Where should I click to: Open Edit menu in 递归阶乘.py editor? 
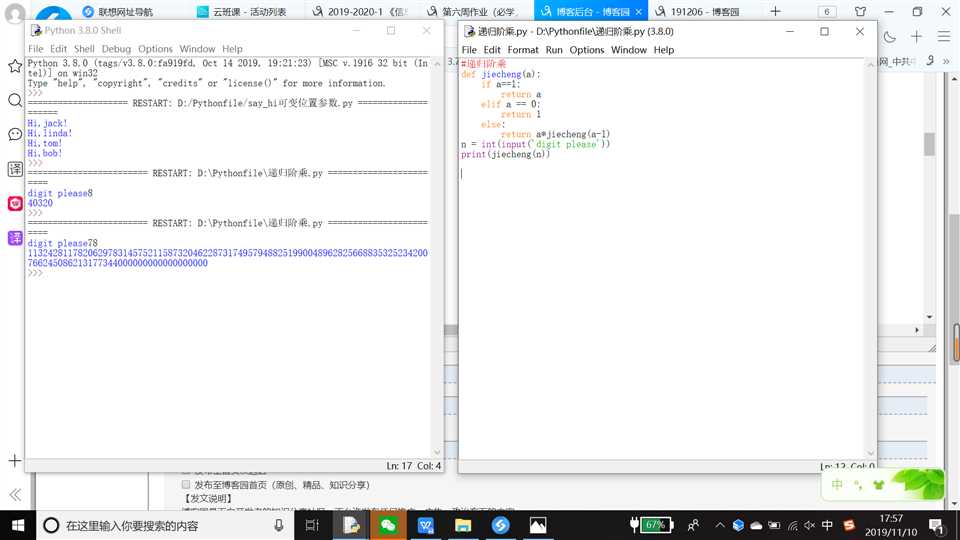492,50
